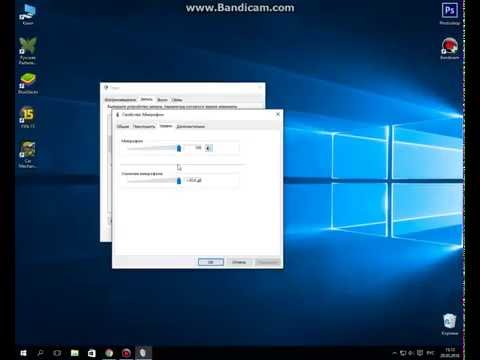Open the butterfly desktop shortcut
Screen dimensions: 480x360
(x=28, y=50)
